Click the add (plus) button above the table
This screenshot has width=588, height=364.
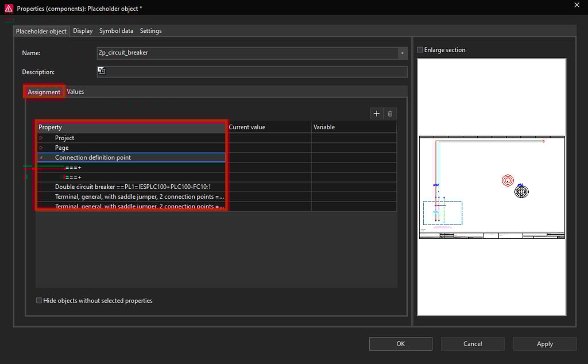(377, 114)
